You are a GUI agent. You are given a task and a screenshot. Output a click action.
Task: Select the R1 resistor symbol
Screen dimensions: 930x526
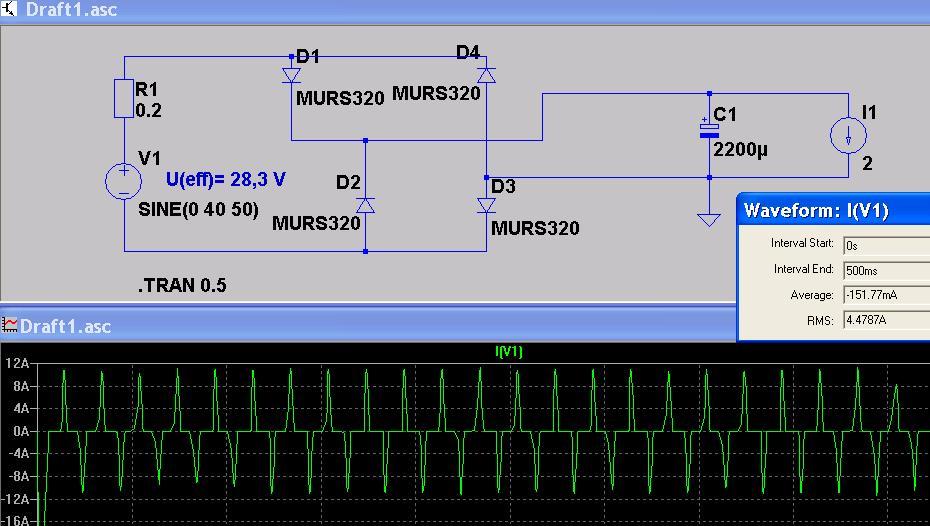click(x=124, y=98)
